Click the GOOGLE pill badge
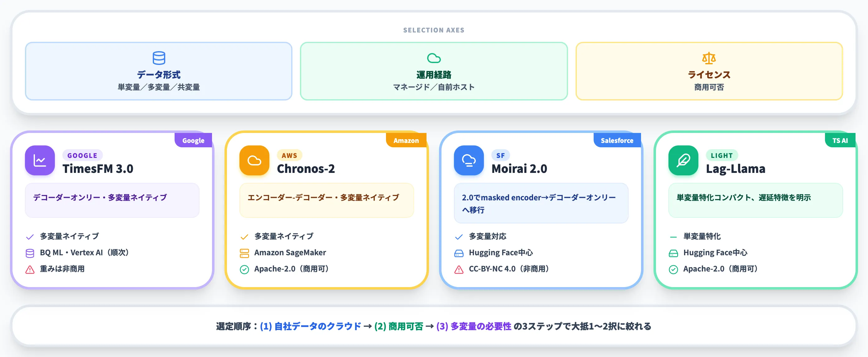 pyautogui.click(x=82, y=155)
